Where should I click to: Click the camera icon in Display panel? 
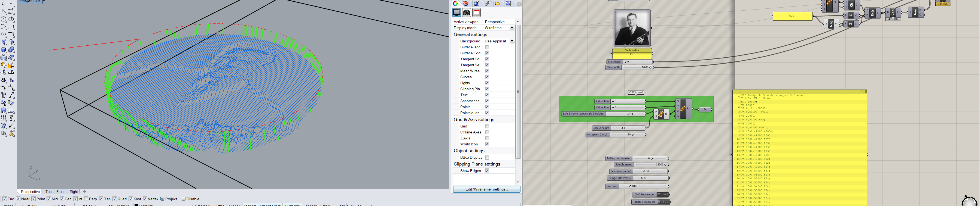point(466,13)
